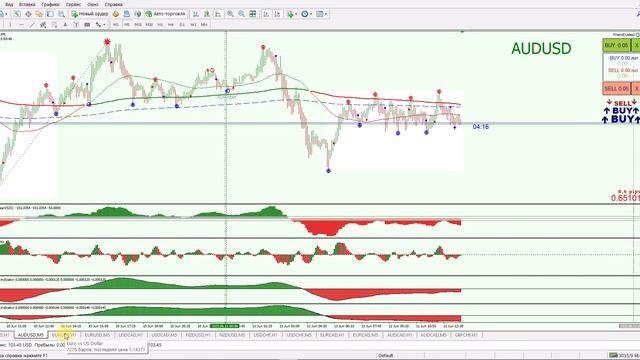Click the X beside SELL 0.05
Viewport: 640px width, 360px height.
coord(636,89)
